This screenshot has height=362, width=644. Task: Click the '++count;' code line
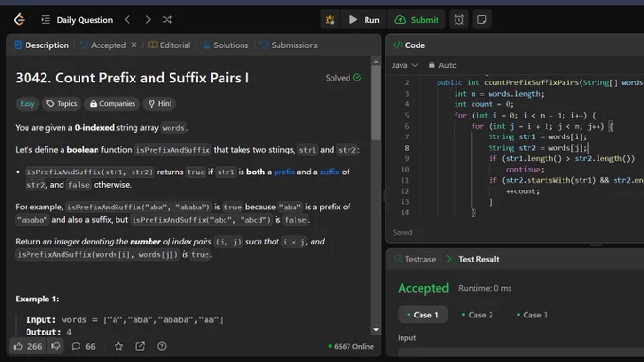point(523,191)
